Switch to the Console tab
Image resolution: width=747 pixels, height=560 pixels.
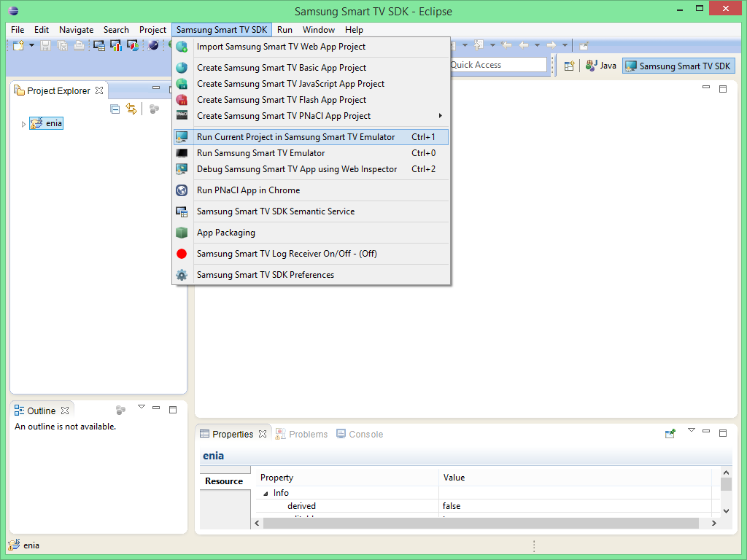(x=360, y=434)
